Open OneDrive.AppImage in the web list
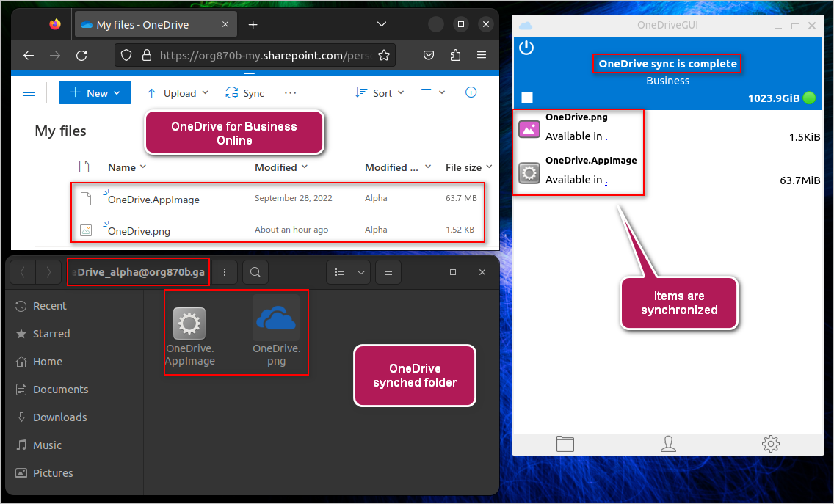This screenshot has width=834, height=504. coord(153,200)
